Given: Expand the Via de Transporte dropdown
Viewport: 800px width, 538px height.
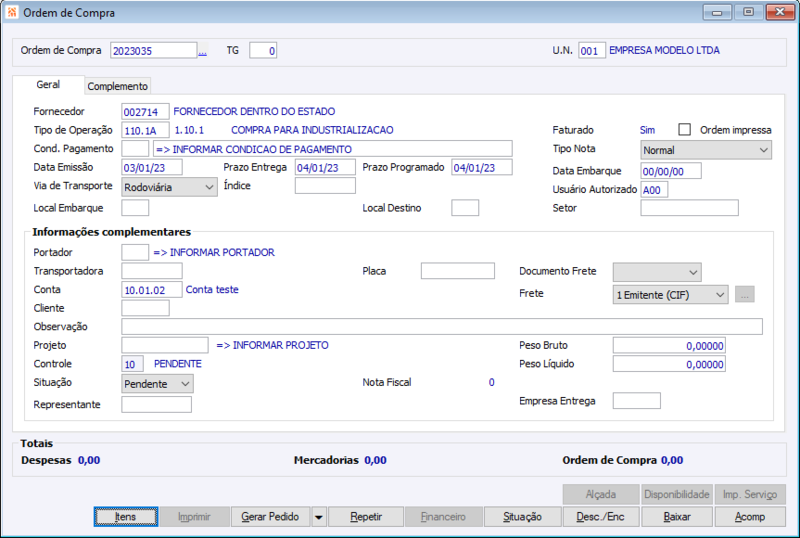Looking at the screenshot, I should (x=169, y=187).
